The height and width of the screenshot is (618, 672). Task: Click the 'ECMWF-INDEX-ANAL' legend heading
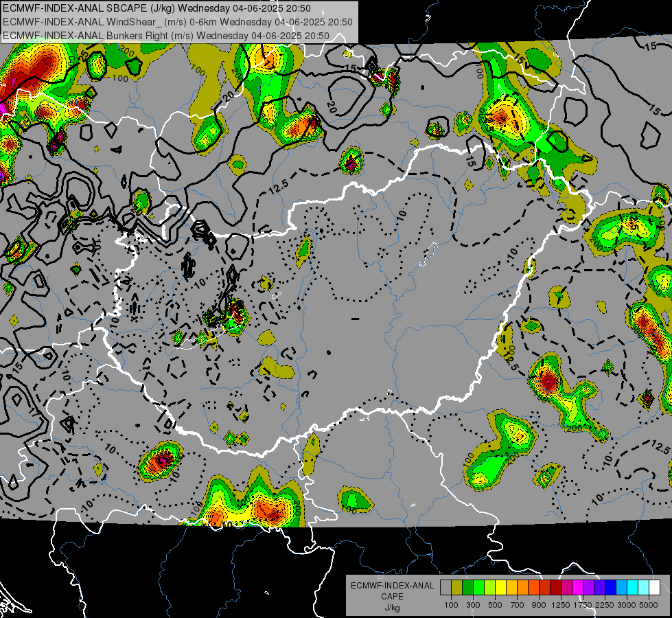coord(392,586)
